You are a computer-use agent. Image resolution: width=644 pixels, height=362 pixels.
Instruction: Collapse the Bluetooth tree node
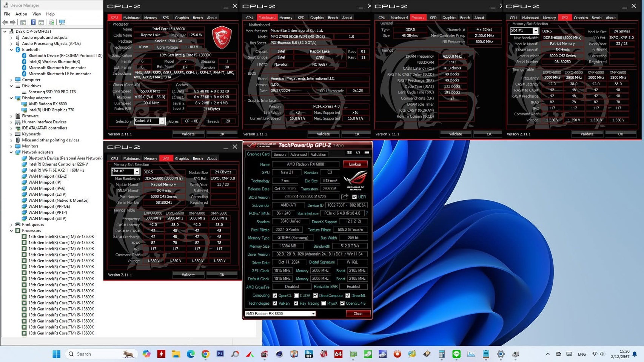click(x=11, y=49)
